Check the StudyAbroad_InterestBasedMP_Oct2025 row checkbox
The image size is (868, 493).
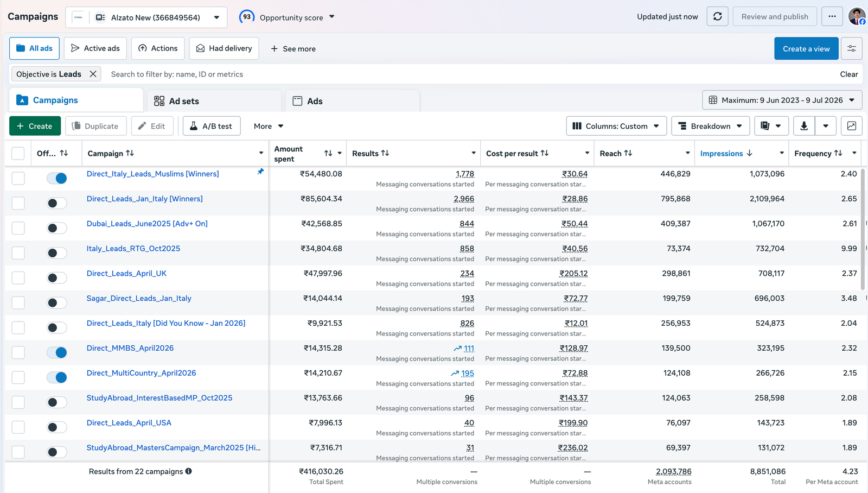(18, 402)
